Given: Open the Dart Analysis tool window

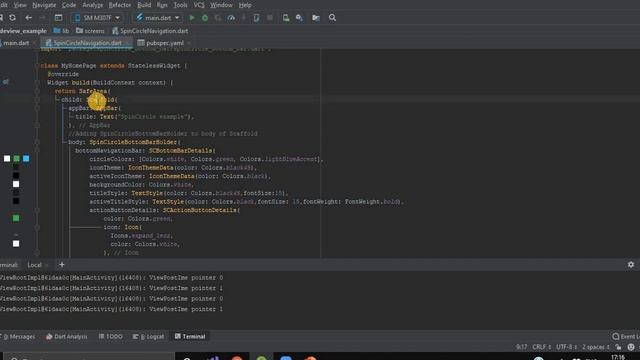Looking at the screenshot, I should 67,336.
